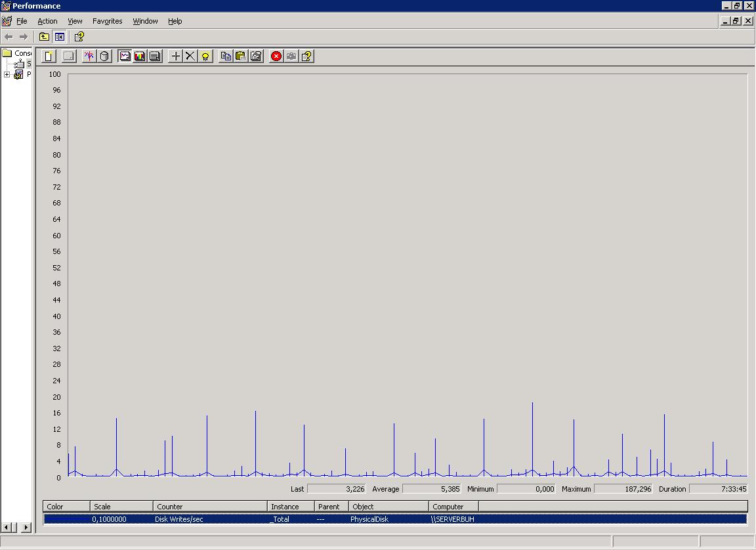The image size is (756, 550).
Task: Open the counter Properties icon
Action: [x=256, y=56]
